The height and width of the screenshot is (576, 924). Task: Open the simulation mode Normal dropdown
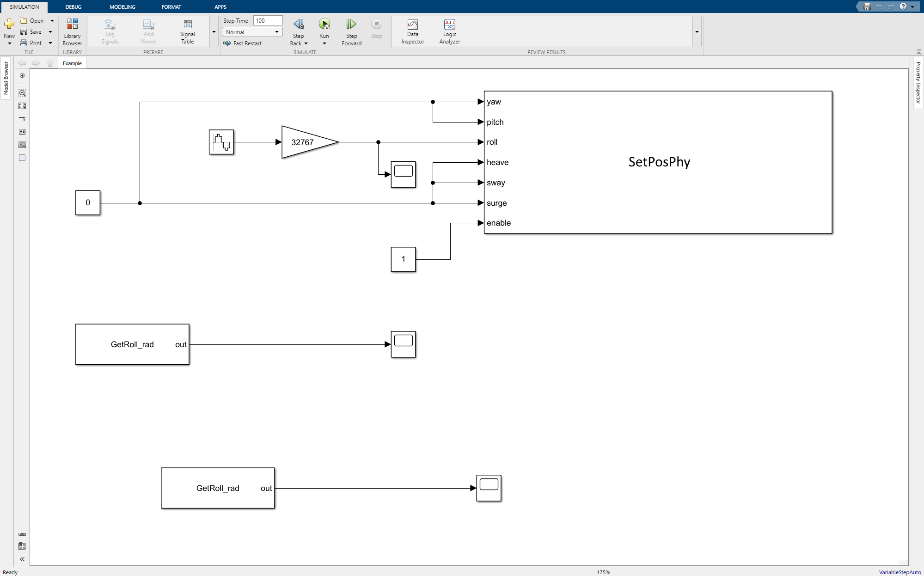(252, 32)
